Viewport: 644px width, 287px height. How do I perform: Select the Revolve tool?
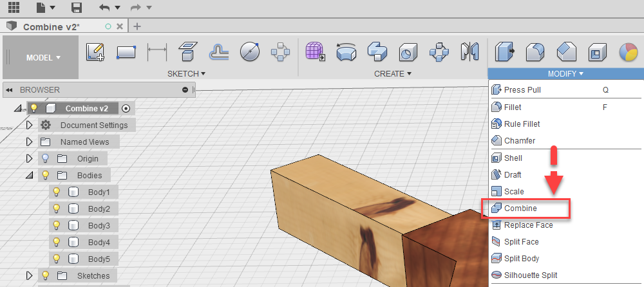click(x=346, y=53)
